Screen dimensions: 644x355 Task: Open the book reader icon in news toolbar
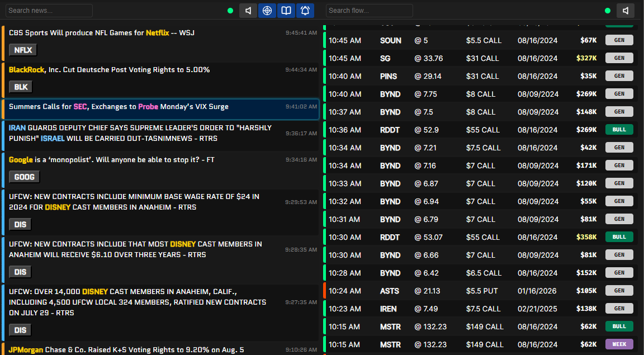[x=286, y=11]
